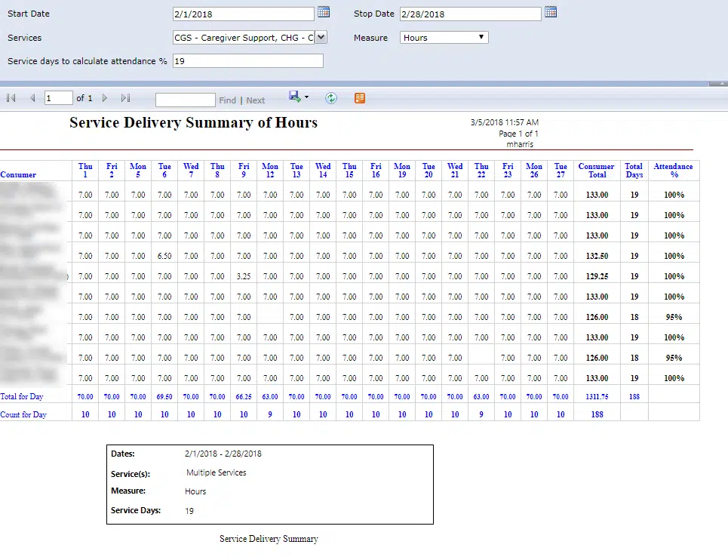Screen dimensions: 728x560
Task: Click the Total Days column header
Action: [634, 171]
